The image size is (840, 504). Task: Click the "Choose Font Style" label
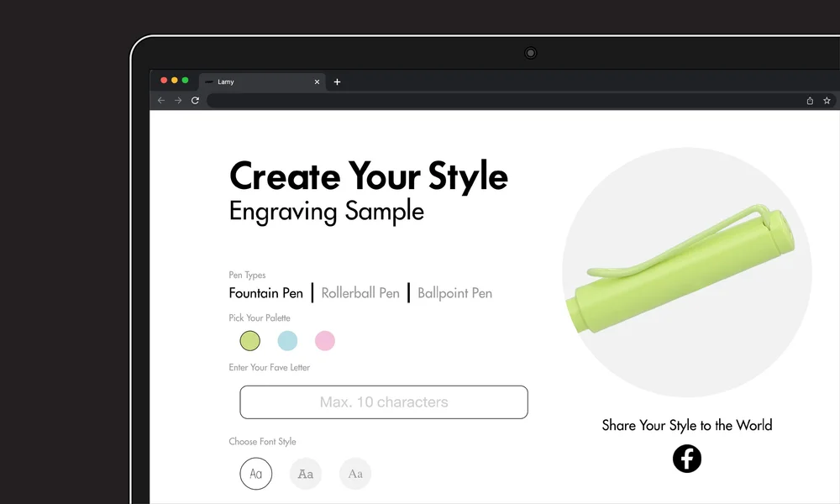262,441
